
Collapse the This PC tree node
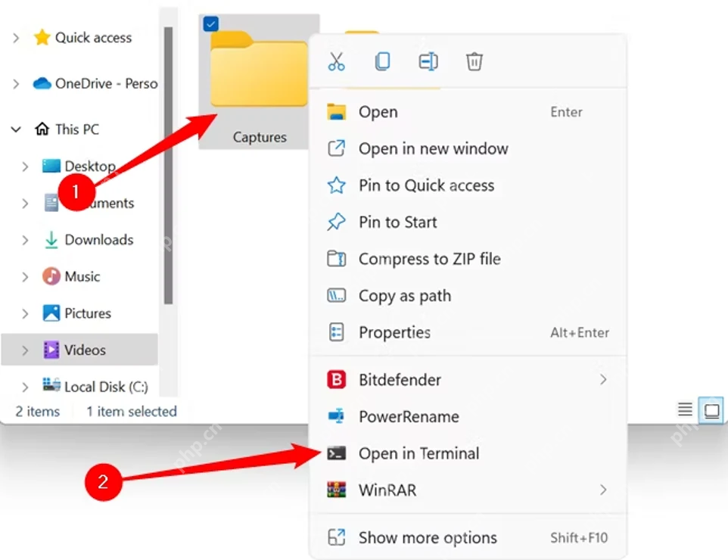coord(16,129)
